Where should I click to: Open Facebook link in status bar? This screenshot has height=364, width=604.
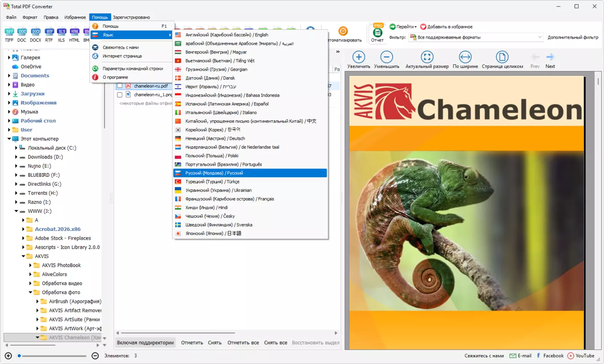pyautogui.click(x=550, y=356)
